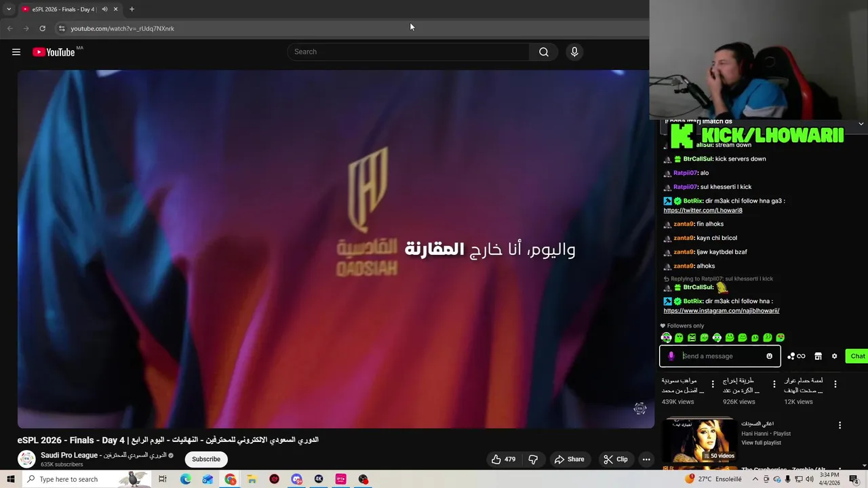Open the Saudi Pro League channel avatar
868x488 pixels.
point(26,459)
